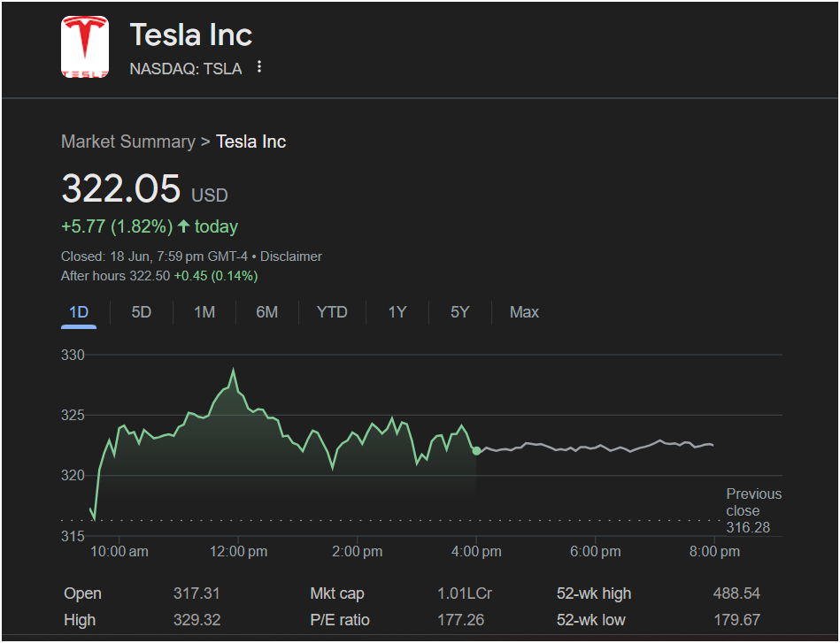Click the Tesla Inc breadcrumb text
Viewport: 840px width, 643px height.
click(x=250, y=142)
